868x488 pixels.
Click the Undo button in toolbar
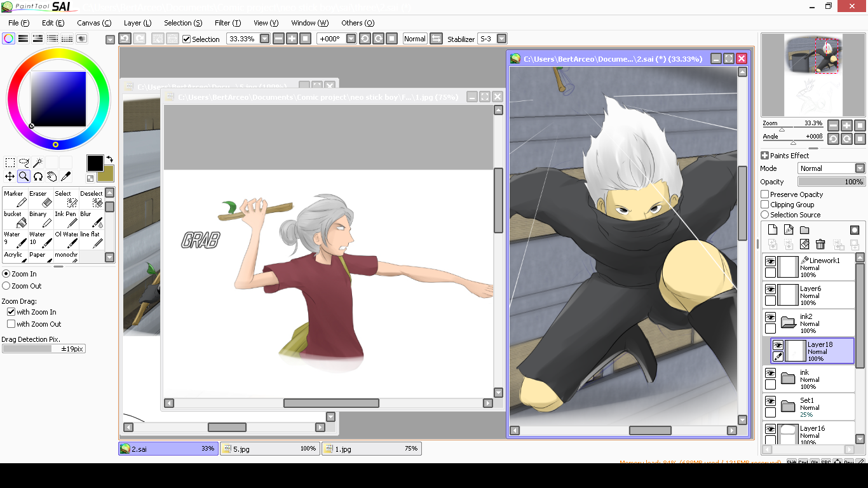point(125,39)
